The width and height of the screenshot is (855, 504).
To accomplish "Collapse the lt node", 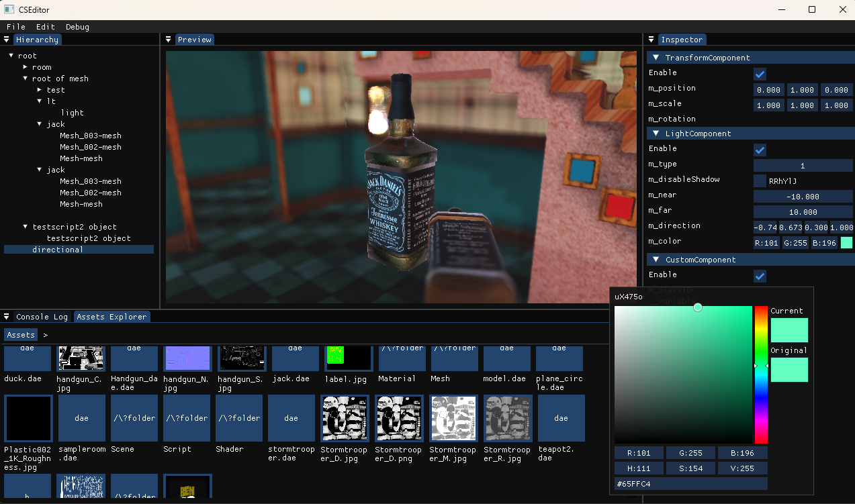I will point(40,101).
